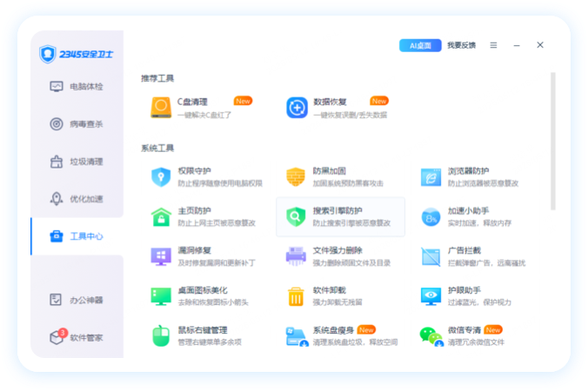The height and width of the screenshot is (391, 588).
Task: Click the 微信专清 WeChat icon
Action: click(x=431, y=337)
